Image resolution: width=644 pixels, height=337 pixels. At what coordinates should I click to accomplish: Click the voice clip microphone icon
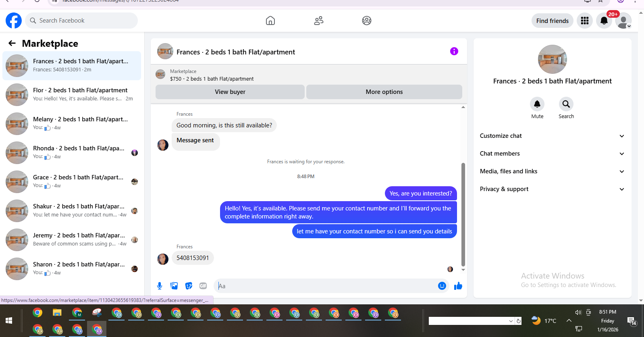click(160, 286)
